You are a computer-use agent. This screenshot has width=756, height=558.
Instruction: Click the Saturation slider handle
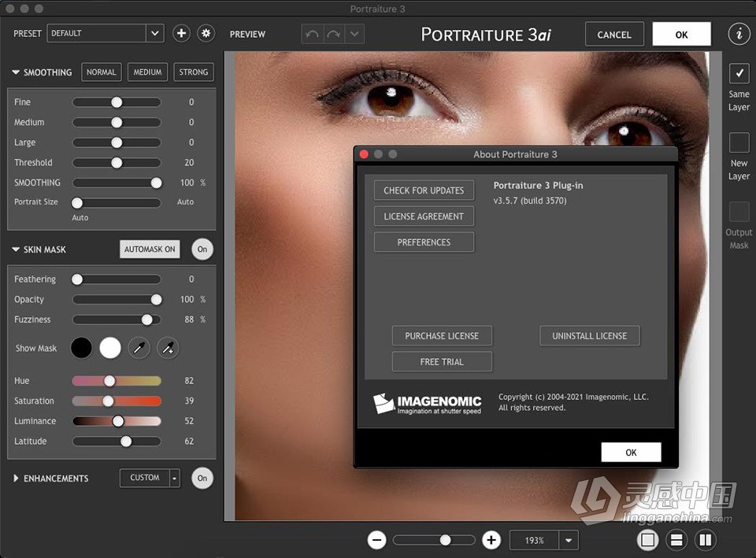[x=108, y=401]
